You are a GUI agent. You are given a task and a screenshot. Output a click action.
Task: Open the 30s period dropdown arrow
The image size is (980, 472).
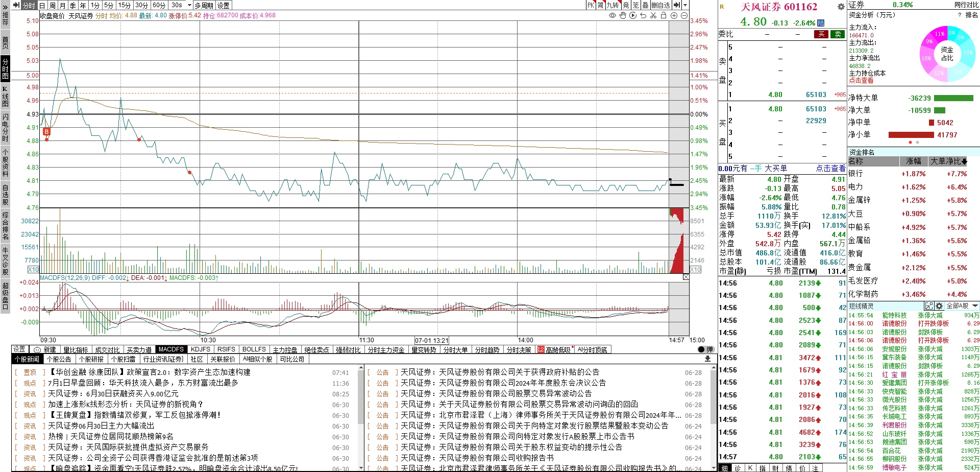(x=189, y=5)
